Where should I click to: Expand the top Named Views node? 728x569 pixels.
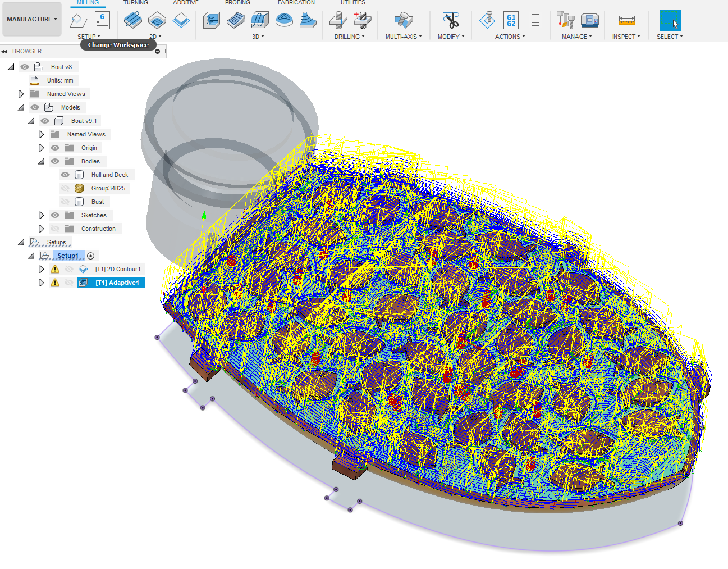[21, 94]
